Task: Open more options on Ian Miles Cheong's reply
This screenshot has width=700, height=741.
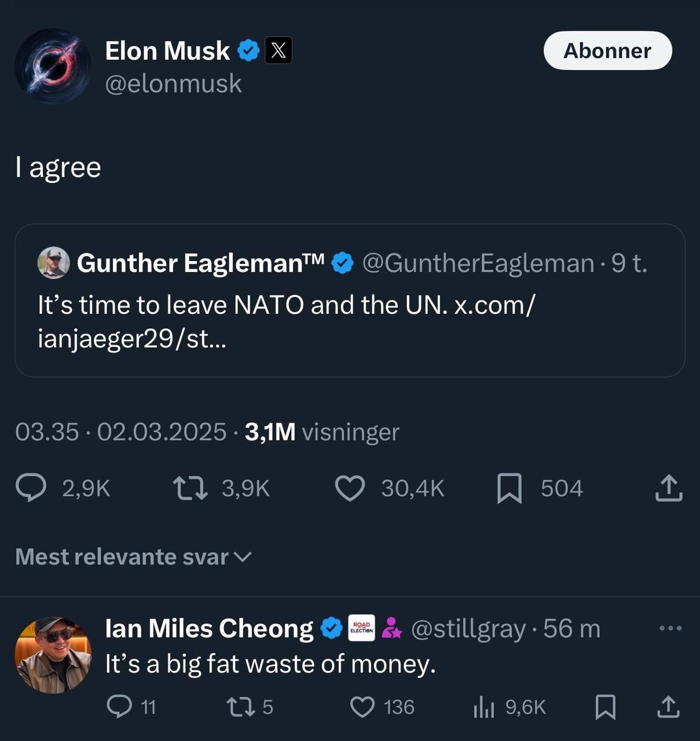Action: (670, 628)
